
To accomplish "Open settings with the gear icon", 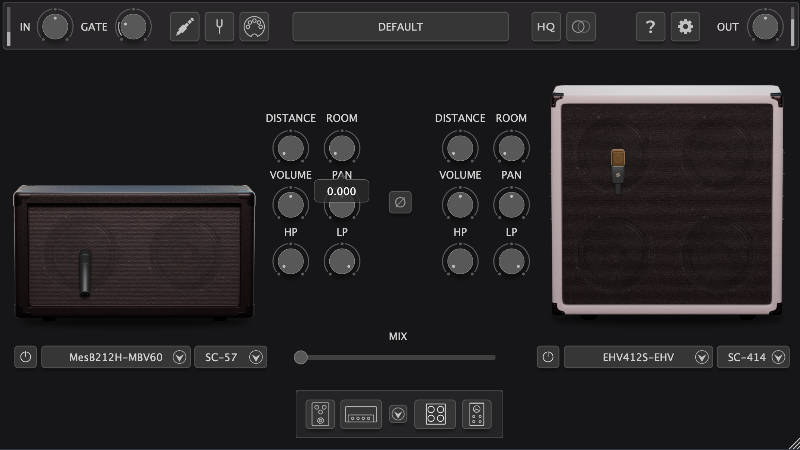I will click(685, 27).
